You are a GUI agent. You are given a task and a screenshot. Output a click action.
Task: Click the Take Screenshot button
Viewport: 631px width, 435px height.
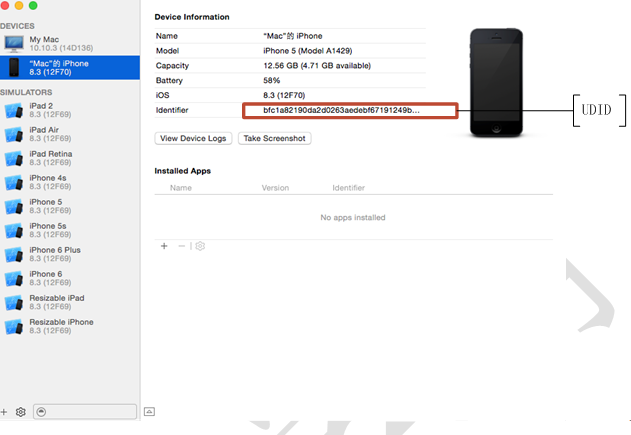pos(274,138)
